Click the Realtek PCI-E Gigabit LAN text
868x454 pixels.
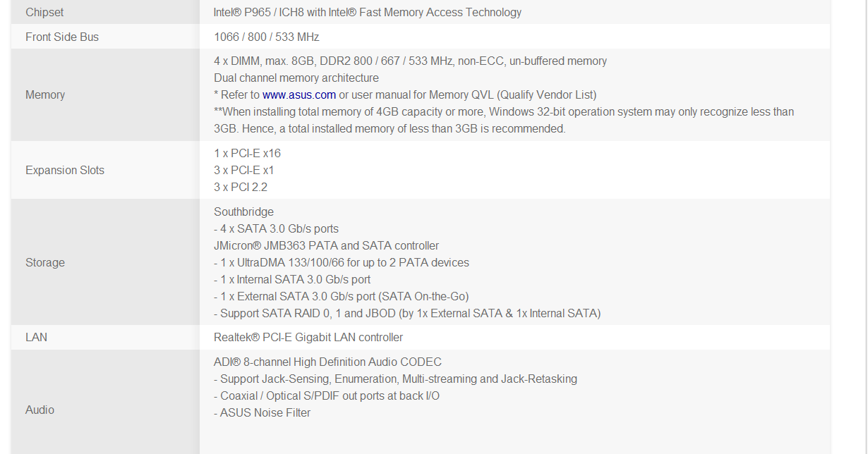(308, 337)
